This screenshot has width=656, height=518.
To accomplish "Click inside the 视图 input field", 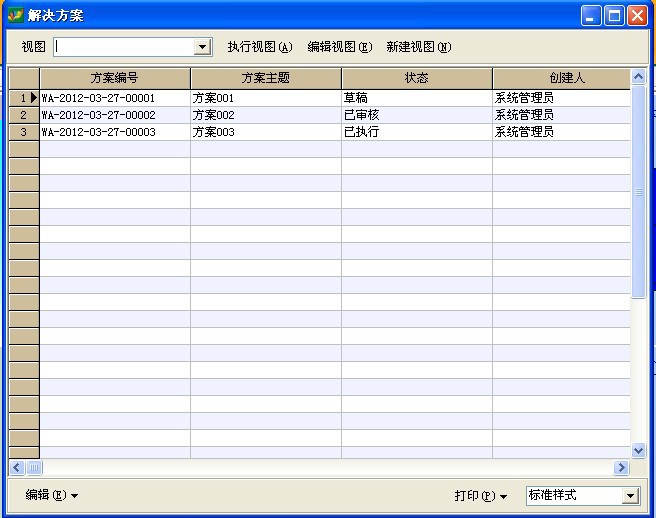I will pos(124,47).
